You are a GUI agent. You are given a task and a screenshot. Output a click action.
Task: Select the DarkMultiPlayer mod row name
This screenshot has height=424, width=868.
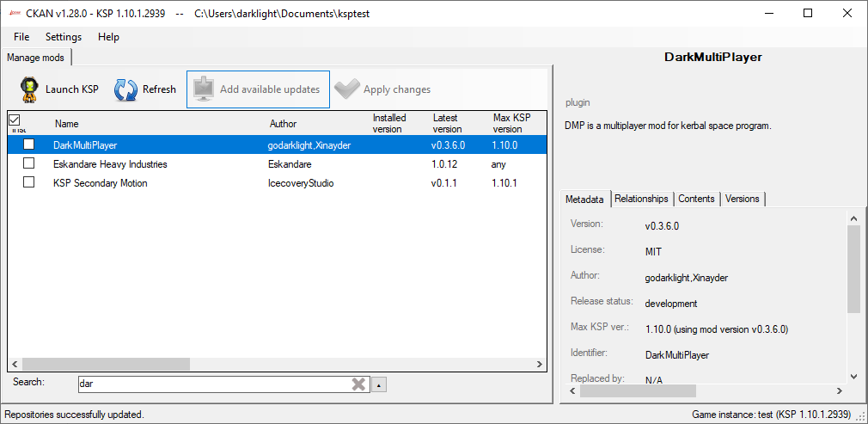tap(85, 145)
